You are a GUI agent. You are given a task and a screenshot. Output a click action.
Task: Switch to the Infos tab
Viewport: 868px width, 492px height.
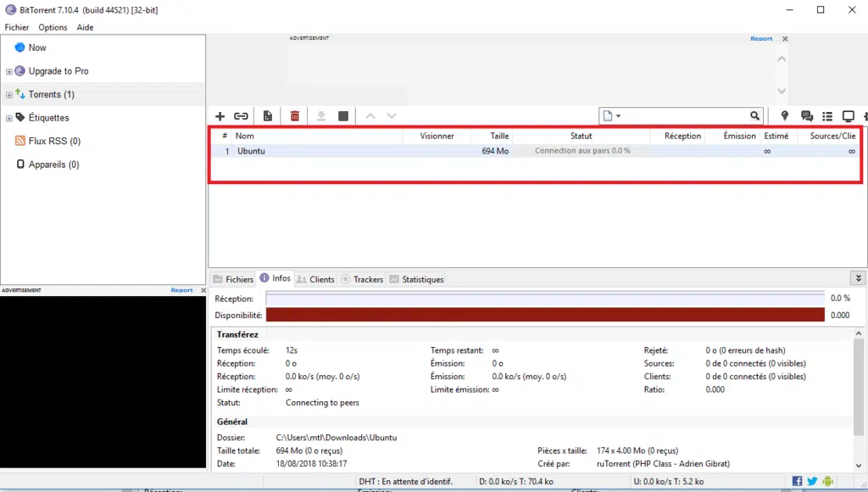(275, 278)
